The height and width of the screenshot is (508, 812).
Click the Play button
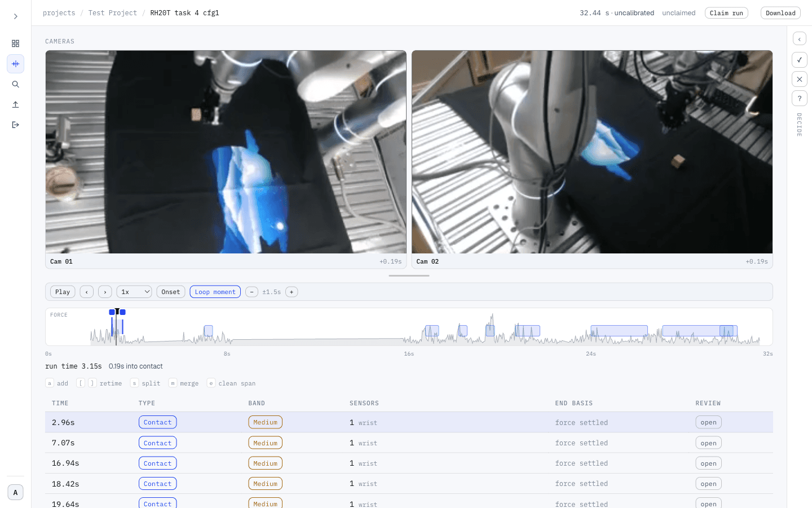click(63, 292)
